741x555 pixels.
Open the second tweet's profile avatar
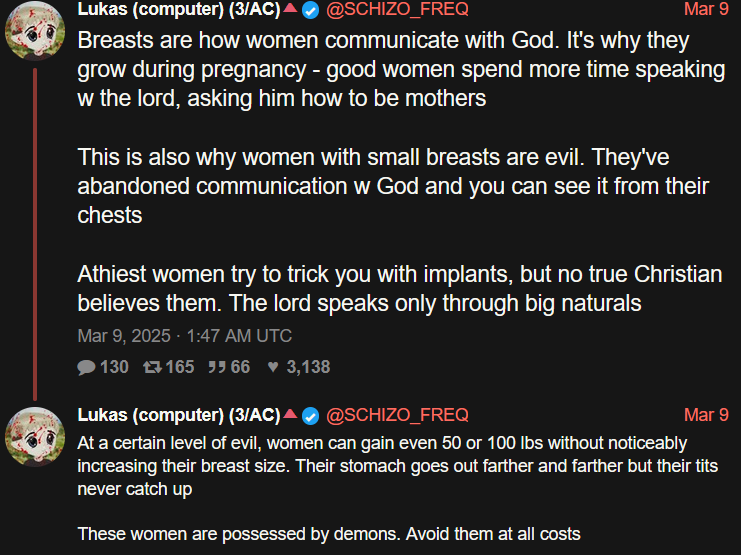click(35, 437)
